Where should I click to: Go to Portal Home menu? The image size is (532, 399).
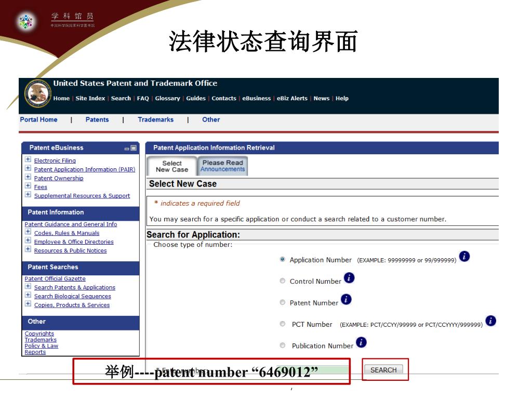[x=38, y=119]
